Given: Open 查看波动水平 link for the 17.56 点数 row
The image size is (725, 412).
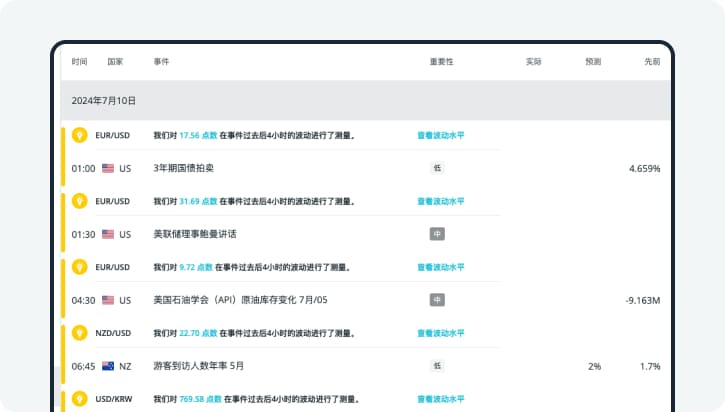Looking at the screenshot, I should [440, 135].
